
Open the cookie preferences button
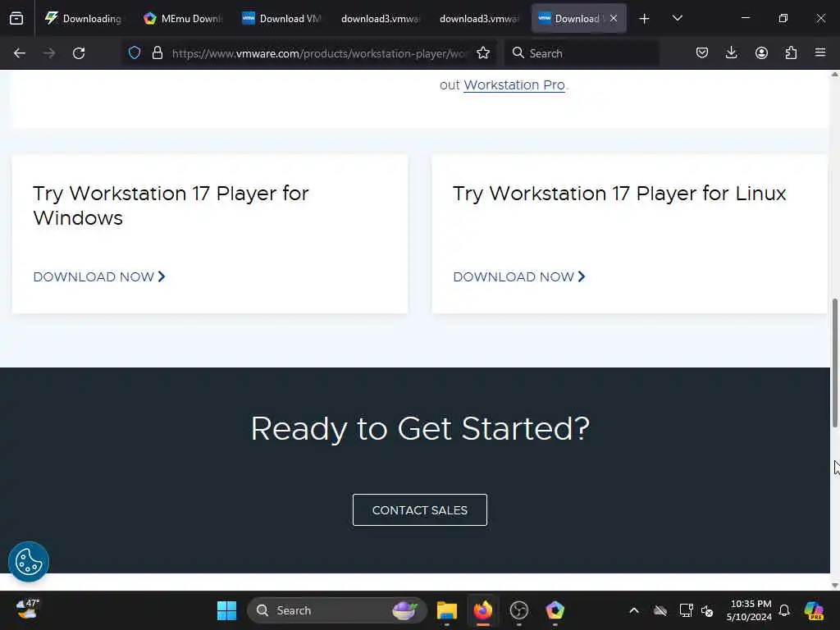29,562
